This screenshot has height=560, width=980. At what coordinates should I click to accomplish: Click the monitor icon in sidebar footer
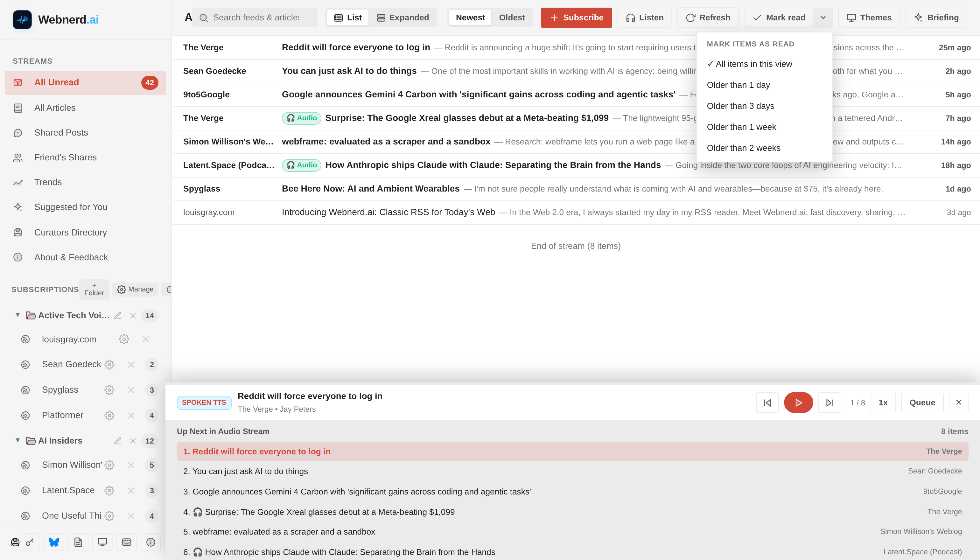coord(102,542)
